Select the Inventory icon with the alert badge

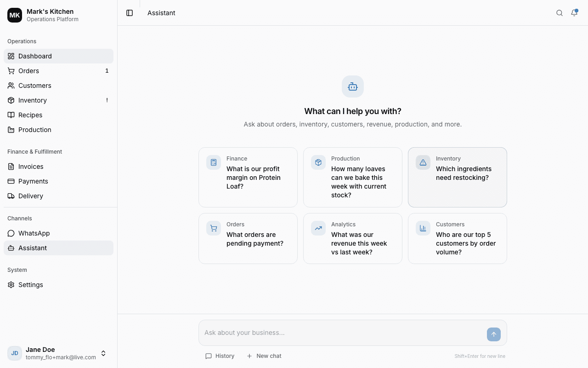11,100
